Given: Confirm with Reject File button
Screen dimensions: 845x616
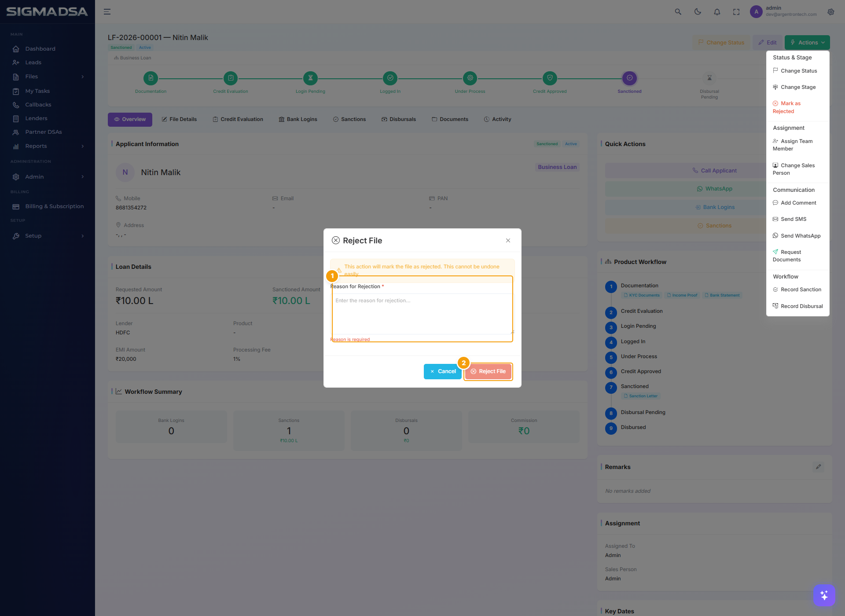Looking at the screenshot, I should pos(488,371).
